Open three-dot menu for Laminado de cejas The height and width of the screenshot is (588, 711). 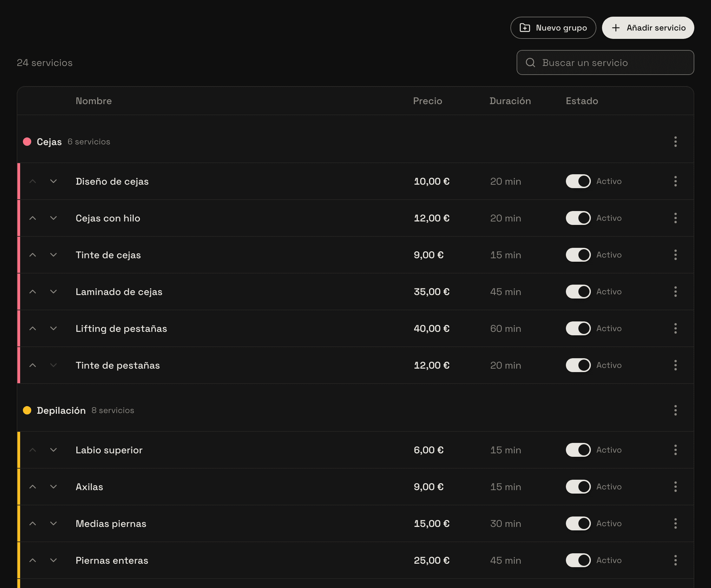675,292
